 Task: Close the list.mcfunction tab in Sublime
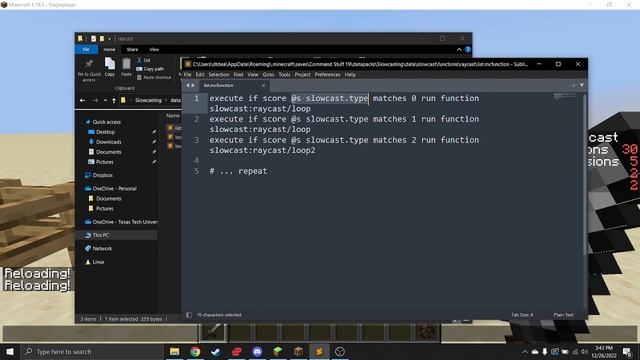pyautogui.click(x=263, y=85)
